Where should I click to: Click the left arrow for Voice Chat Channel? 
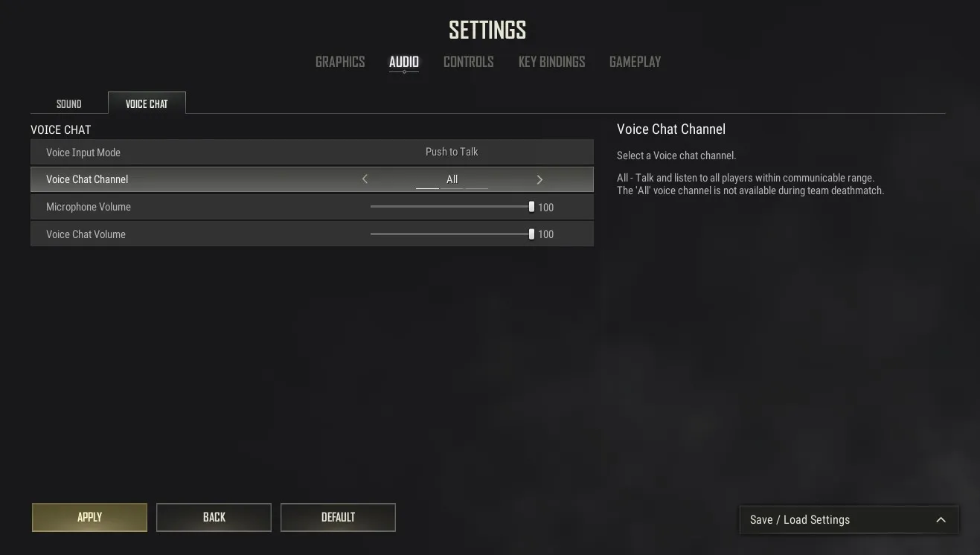[365, 179]
